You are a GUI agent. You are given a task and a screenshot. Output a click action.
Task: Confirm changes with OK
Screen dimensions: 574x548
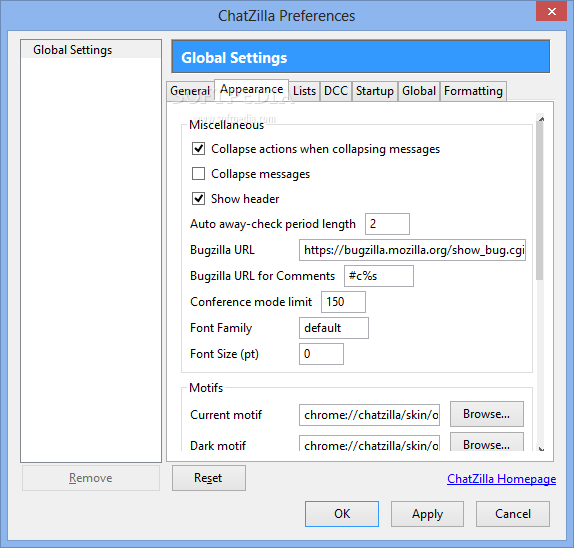342,514
